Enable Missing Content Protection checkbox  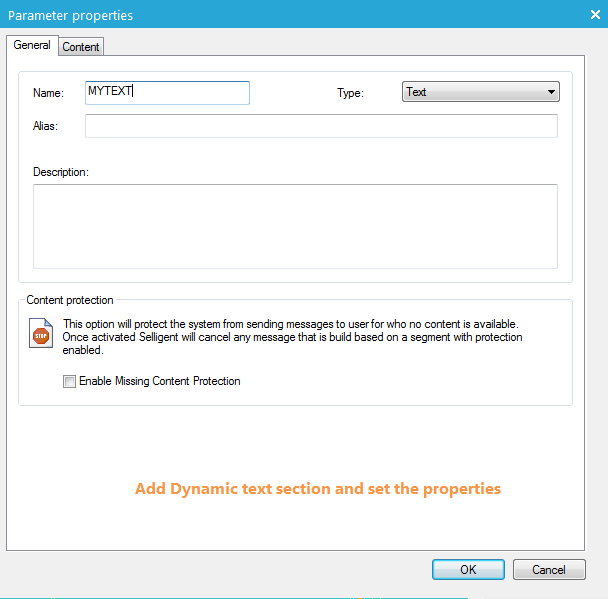(x=69, y=381)
